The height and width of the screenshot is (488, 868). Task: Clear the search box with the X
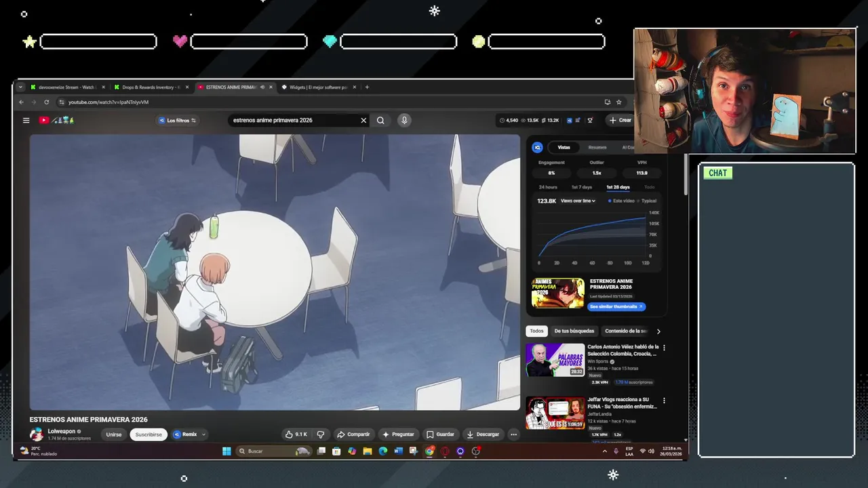363,120
